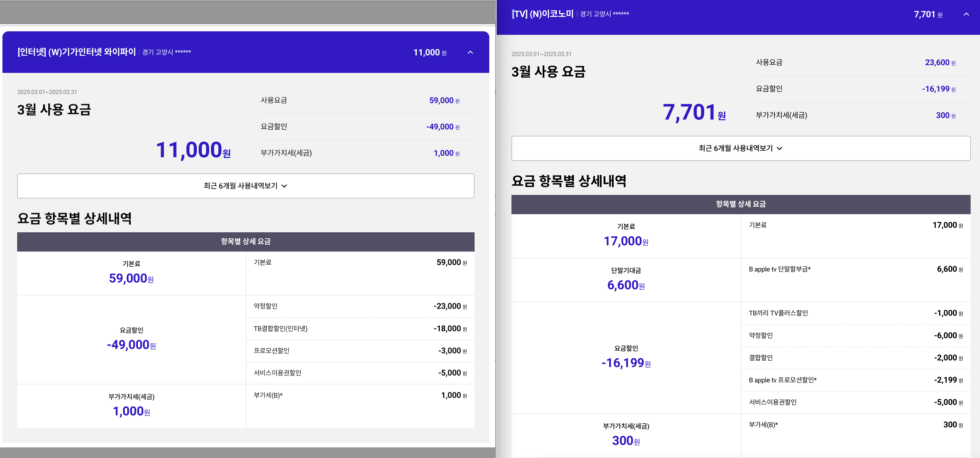Click the -49,000 원 요금할인 summary value
980x458 pixels.
(443, 127)
